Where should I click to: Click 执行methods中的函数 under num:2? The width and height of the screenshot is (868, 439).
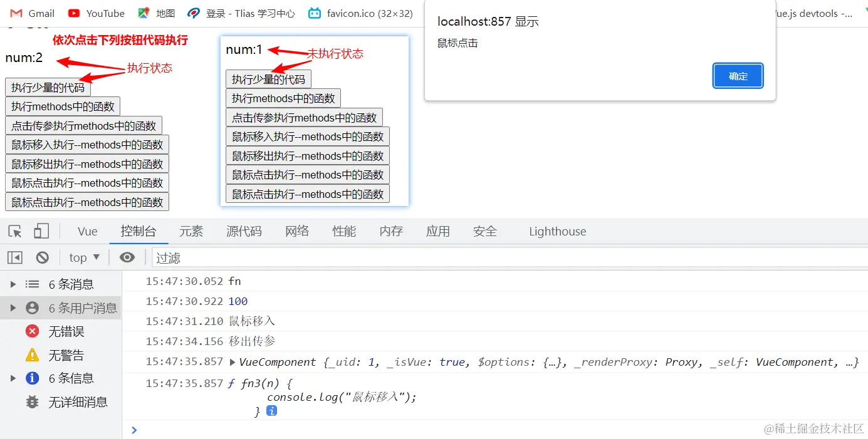63,106
